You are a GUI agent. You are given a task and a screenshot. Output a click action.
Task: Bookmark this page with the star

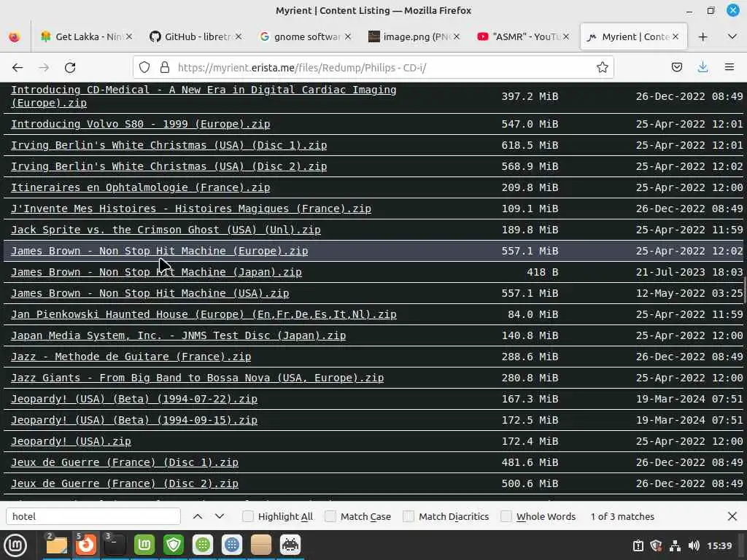[602, 68]
